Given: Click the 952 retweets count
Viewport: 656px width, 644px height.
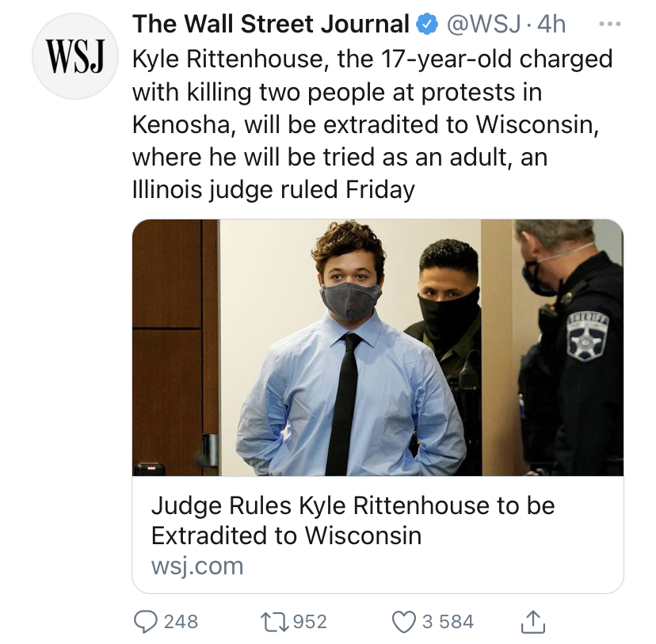Looking at the screenshot, I should click(x=310, y=622).
